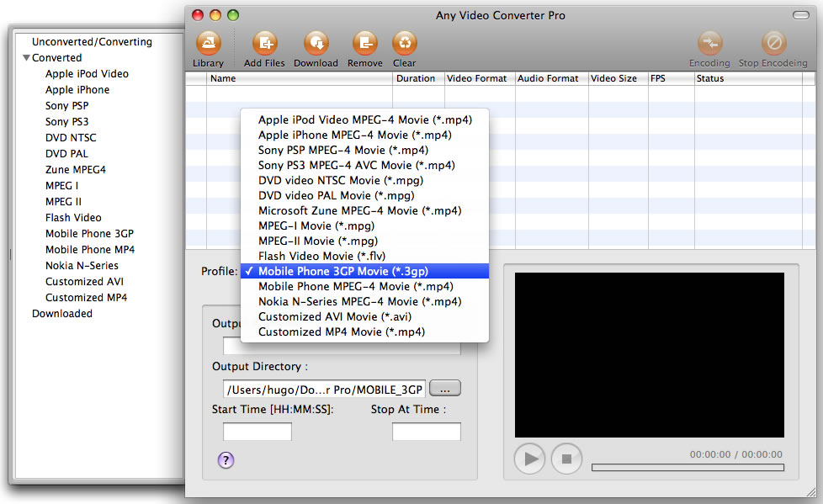Start conversion with the Encoding icon
The image size is (823, 504).
point(710,44)
